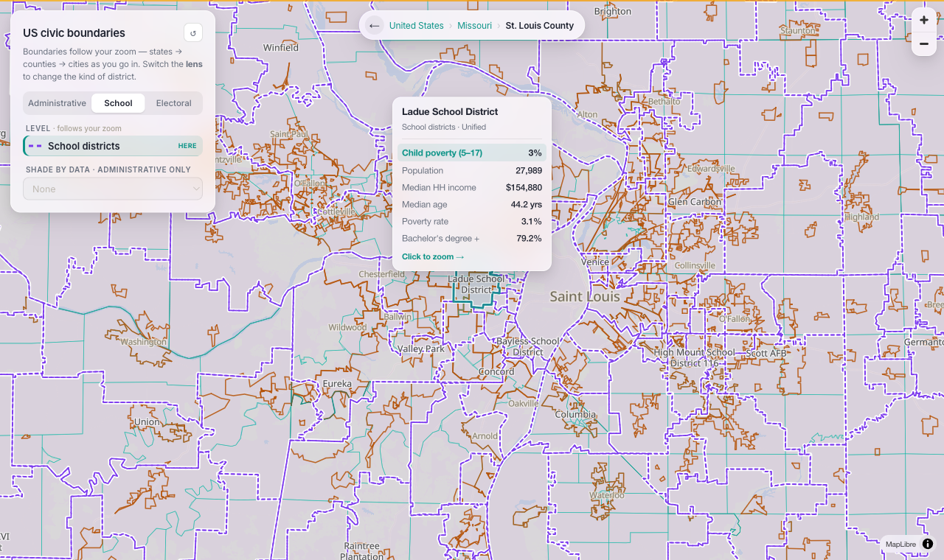Screen dimensions: 944x560
Task: Select the School districts level row
Action: 113,146
